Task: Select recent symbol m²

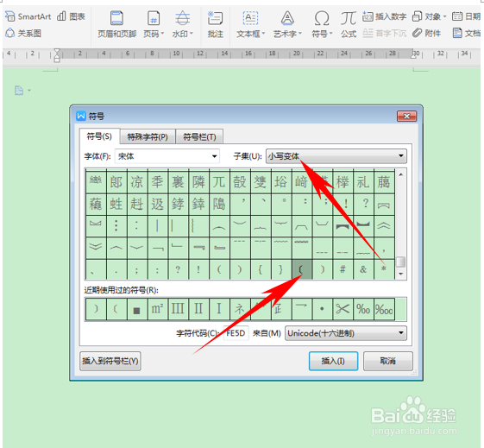Action: [x=157, y=308]
